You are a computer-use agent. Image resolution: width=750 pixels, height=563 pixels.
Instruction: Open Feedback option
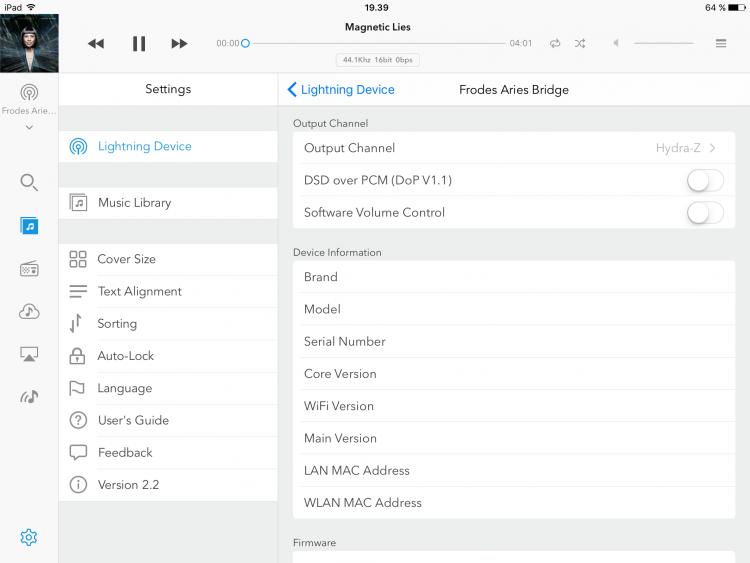(168, 453)
